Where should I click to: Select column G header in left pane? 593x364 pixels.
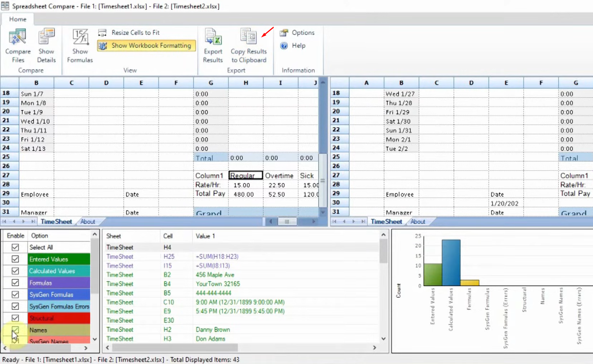click(211, 83)
